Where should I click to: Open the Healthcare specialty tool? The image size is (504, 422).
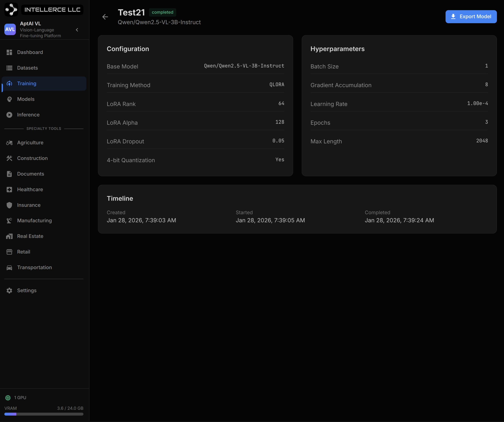pos(44,190)
